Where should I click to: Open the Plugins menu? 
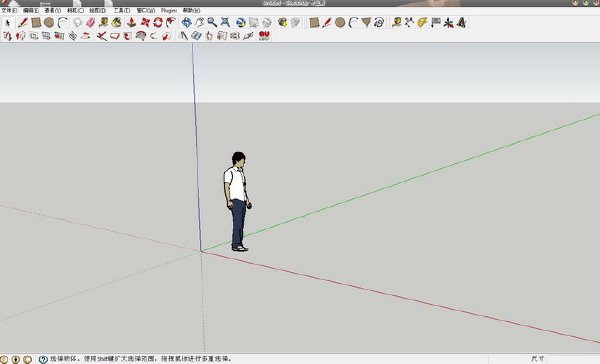169,10
